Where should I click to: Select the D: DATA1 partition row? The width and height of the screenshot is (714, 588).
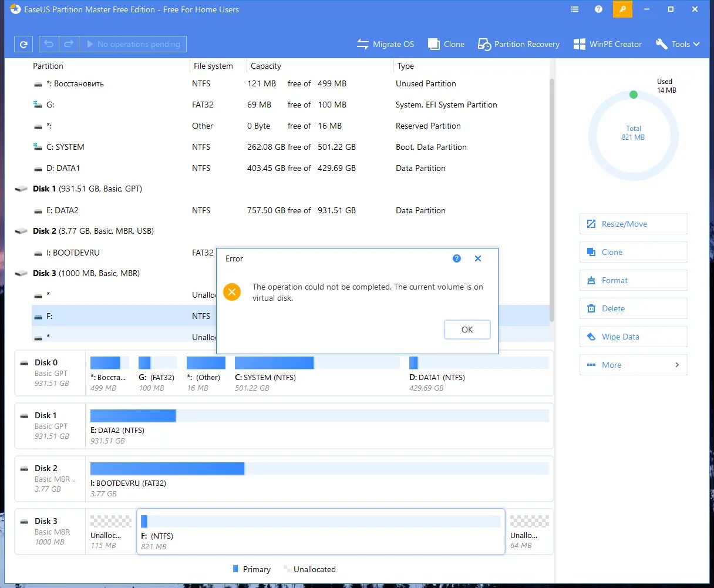[291, 168]
